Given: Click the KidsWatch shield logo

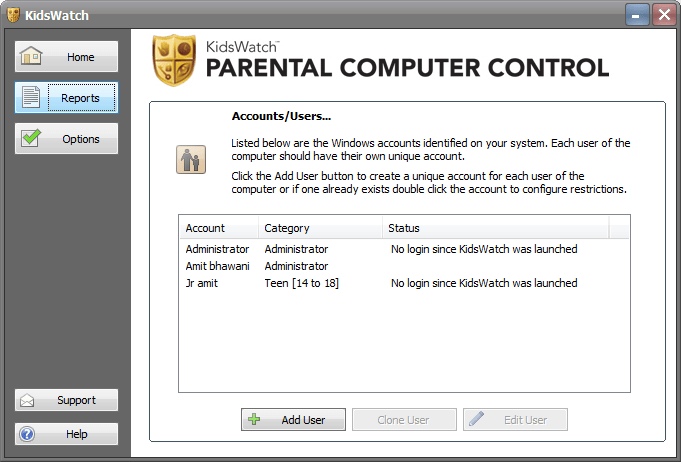Looking at the screenshot, I should click(x=174, y=60).
